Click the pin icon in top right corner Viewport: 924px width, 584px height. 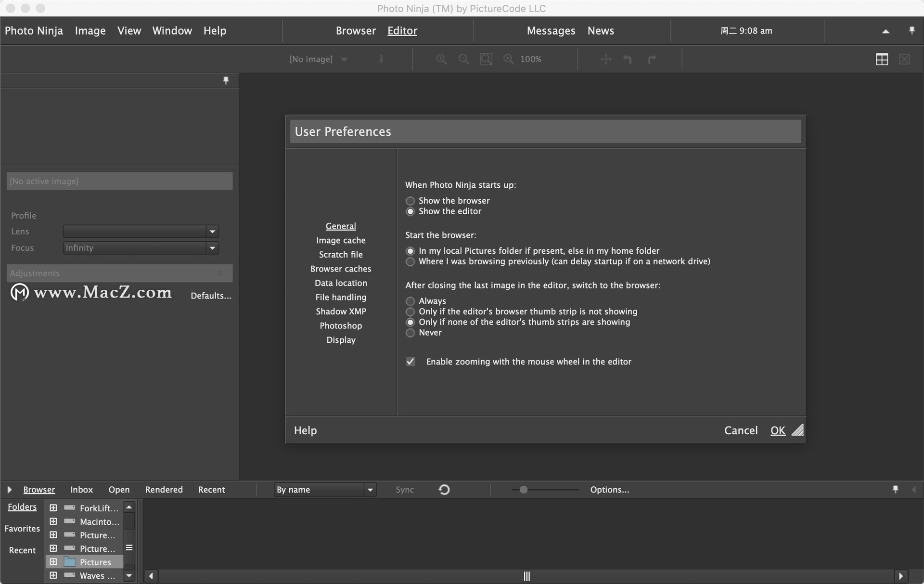911,30
